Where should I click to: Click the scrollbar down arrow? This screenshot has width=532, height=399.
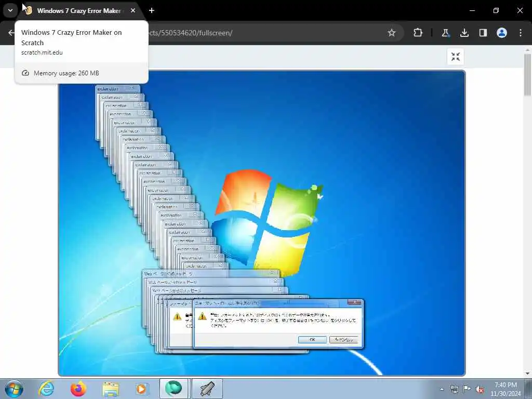[x=527, y=373]
